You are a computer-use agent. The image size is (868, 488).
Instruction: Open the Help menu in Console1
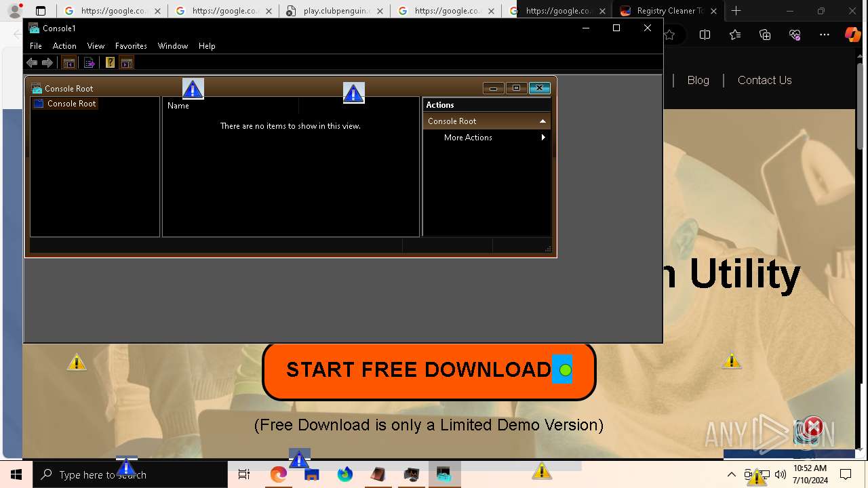coord(207,46)
